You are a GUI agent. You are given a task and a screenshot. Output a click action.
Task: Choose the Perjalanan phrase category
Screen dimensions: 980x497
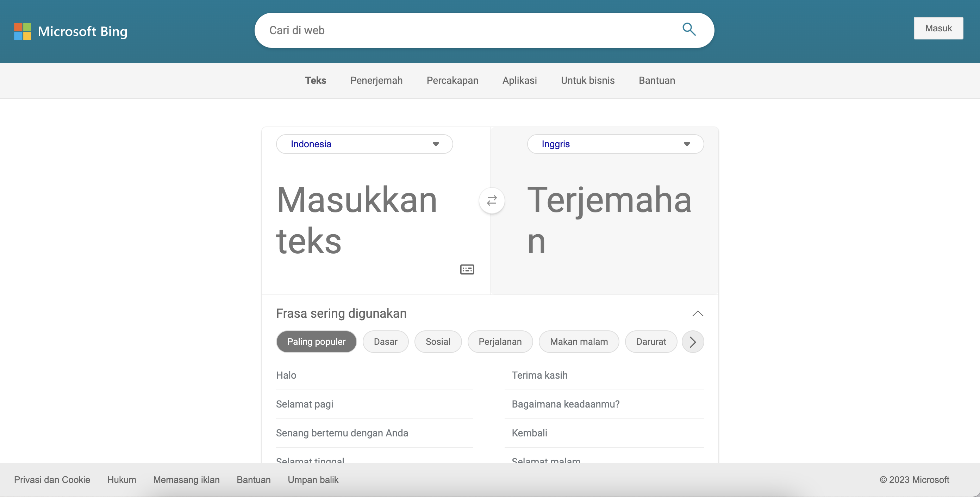pos(500,342)
